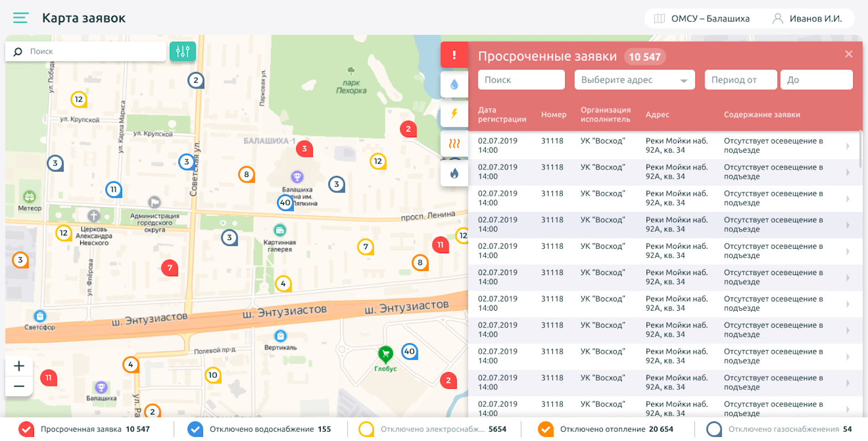Select the gas flame tab
Screen dimensions: 868x441
click(454, 173)
